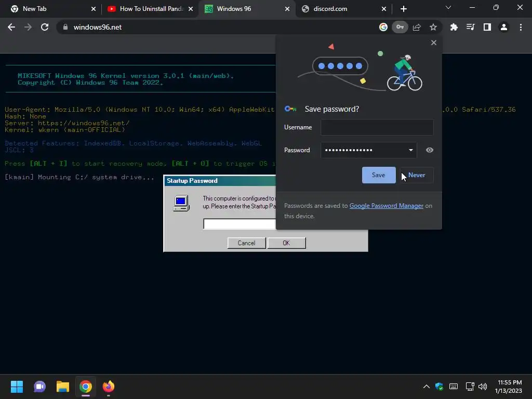Click the 'Kernel: wkern (main-OFFICIAL)' line
532x399 pixels.
[x=65, y=129]
